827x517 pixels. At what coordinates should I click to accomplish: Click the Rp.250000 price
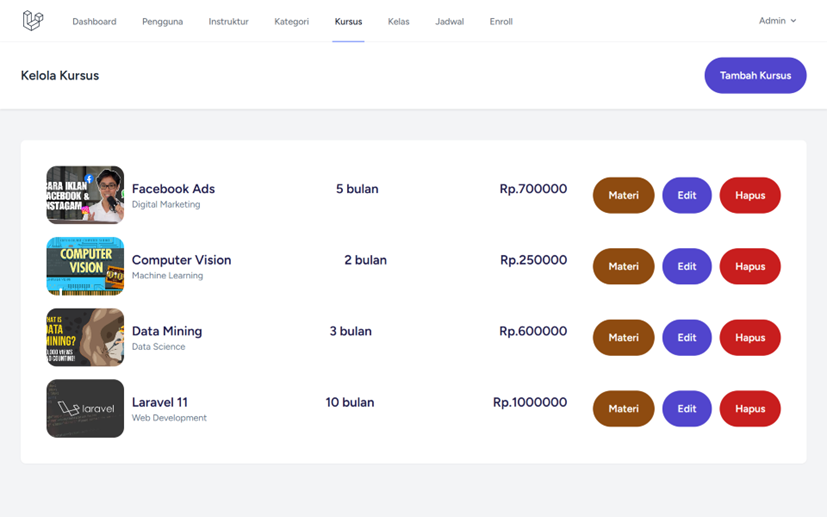point(533,260)
